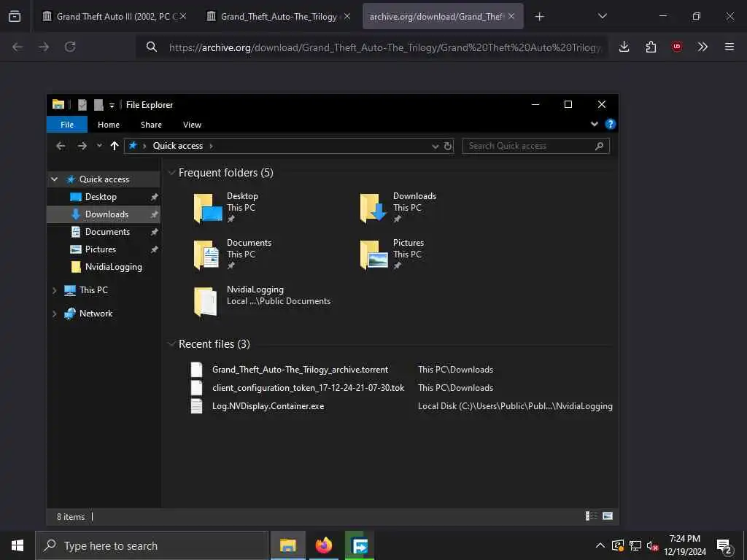
Task: Click the New folder quick toolbar icon
Action: click(98, 105)
